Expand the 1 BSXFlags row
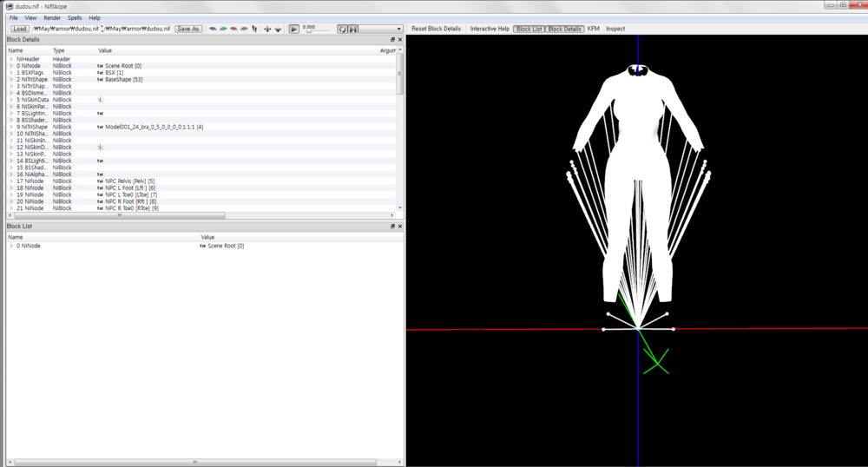This screenshot has width=868, height=467. (11, 73)
